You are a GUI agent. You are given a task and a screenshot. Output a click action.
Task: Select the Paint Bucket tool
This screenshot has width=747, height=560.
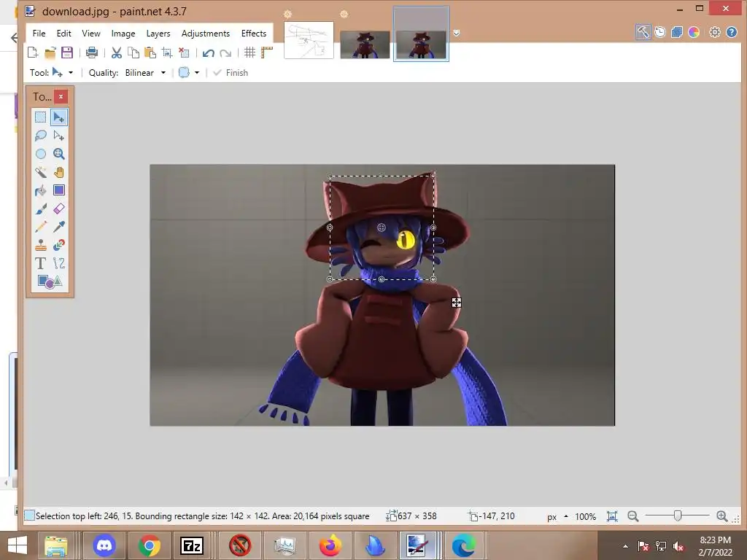(41, 190)
